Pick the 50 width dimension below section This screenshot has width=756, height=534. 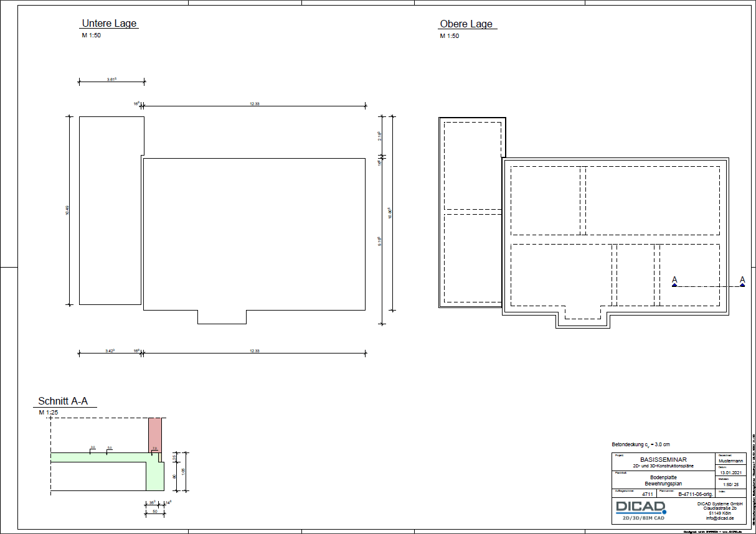point(155,511)
